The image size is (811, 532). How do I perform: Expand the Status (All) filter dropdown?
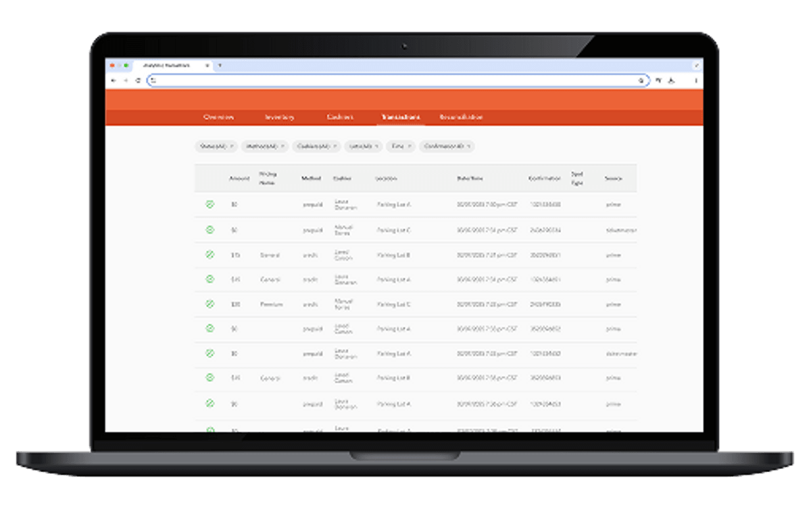216,146
